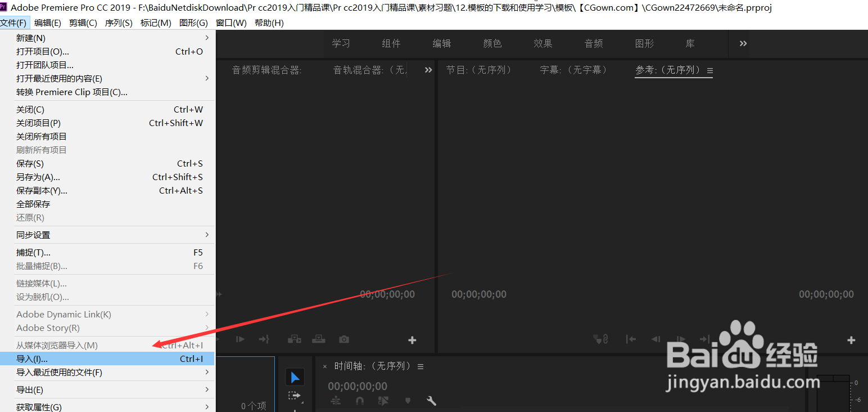Viewport: 868px width, 412px height.
Task: Switch to 颜色 workspace tab
Action: tap(492, 43)
